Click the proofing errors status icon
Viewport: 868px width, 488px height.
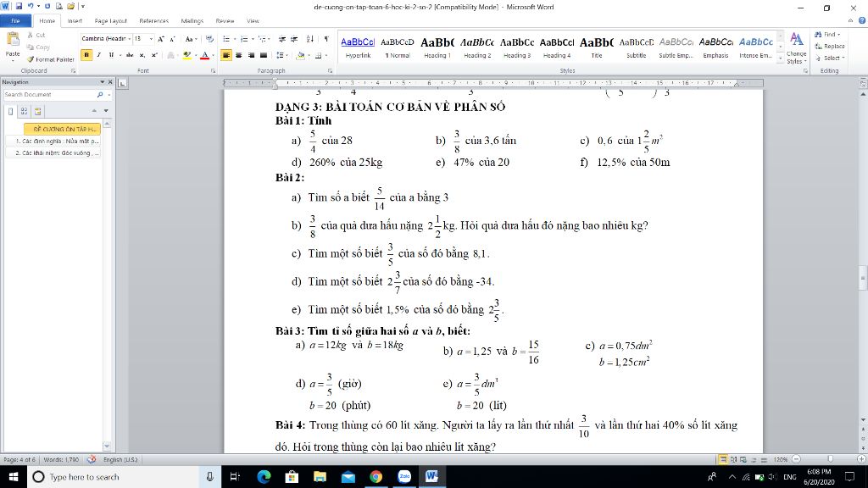click(x=92, y=459)
